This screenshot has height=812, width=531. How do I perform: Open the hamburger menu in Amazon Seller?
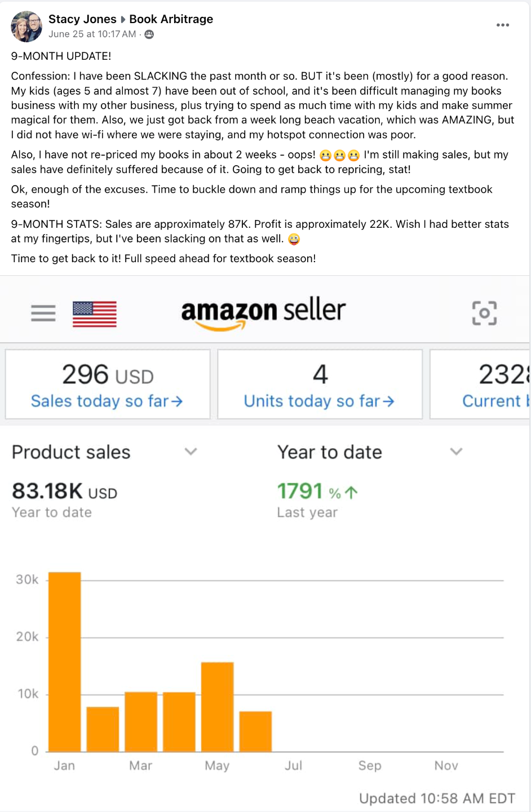(43, 313)
